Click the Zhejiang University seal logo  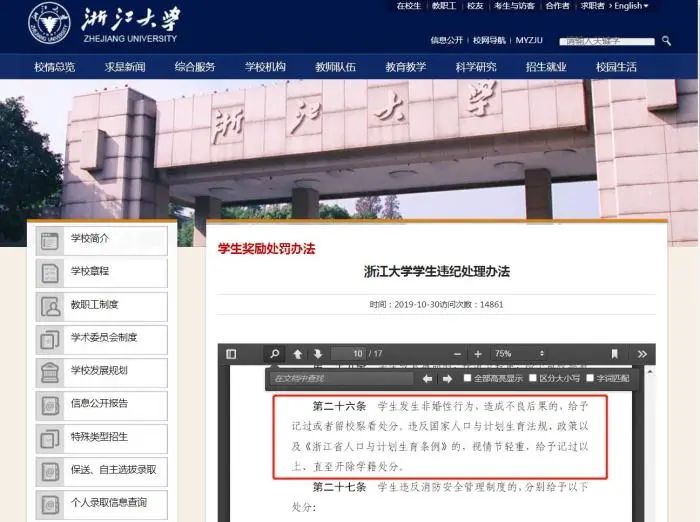point(49,22)
